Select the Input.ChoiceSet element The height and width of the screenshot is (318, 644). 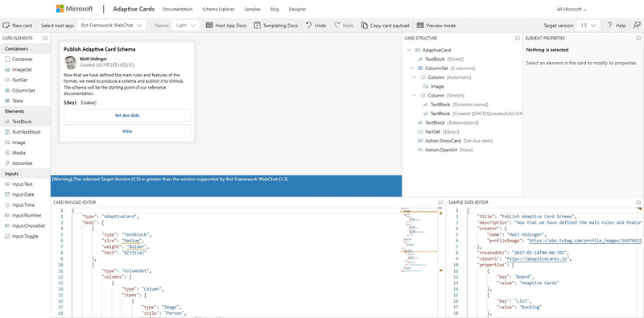tap(25, 225)
